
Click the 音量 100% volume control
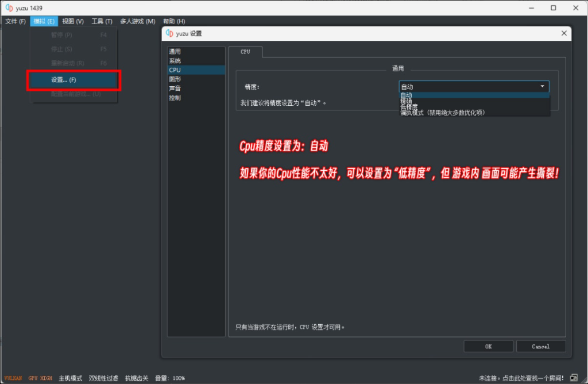[x=170, y=378]
